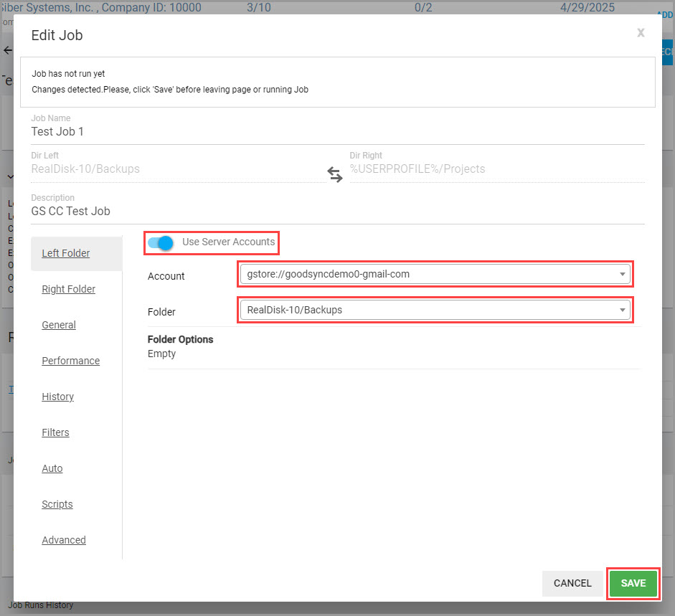Expand the Folder dropdown list
This screenshot has height=616, width=675.
(435, 310)
